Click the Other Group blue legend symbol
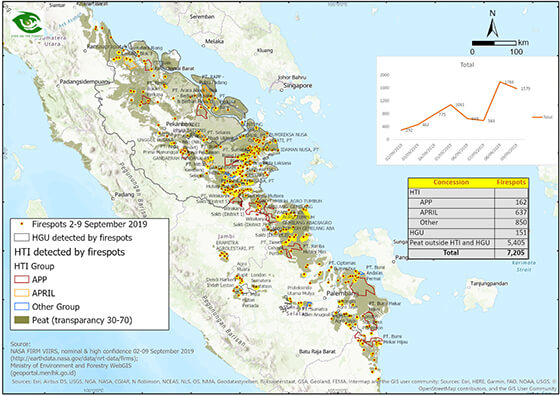This screenshot has height=396, width=560. pos(21,306)
